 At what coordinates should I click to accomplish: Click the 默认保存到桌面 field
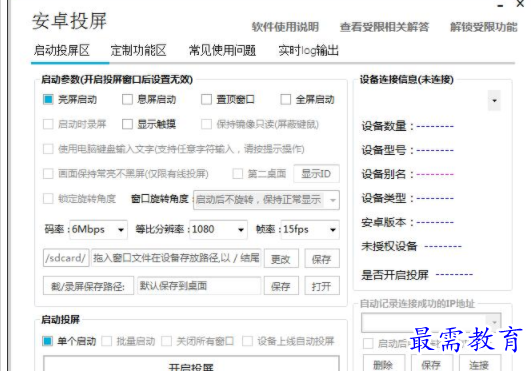pyautogui.click(x=199, y=286)
